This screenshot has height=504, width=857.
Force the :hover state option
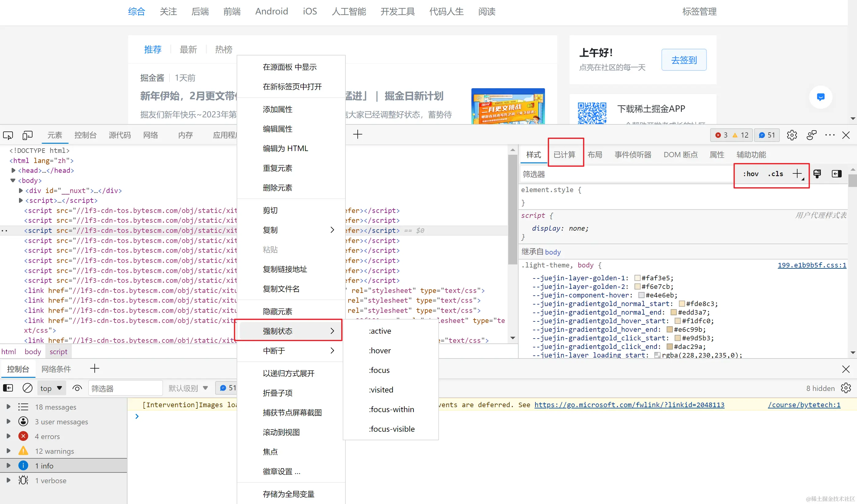pos(380,351)
